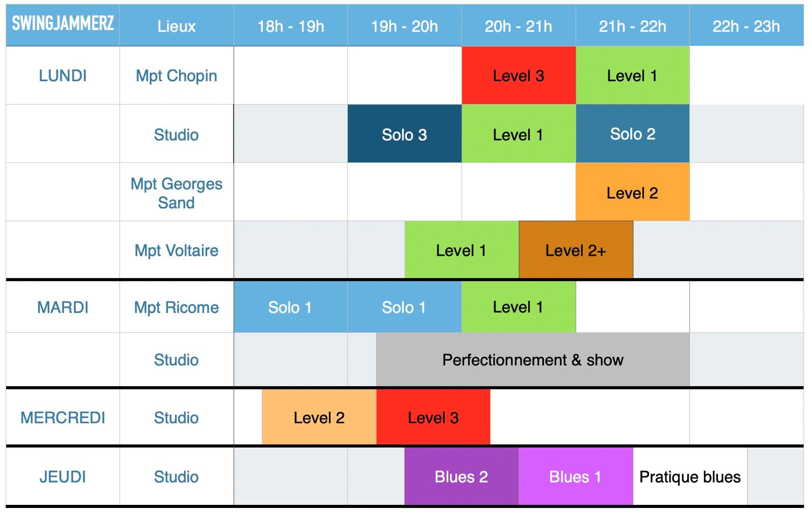Click the Mpt Voltaire location label

176,250
